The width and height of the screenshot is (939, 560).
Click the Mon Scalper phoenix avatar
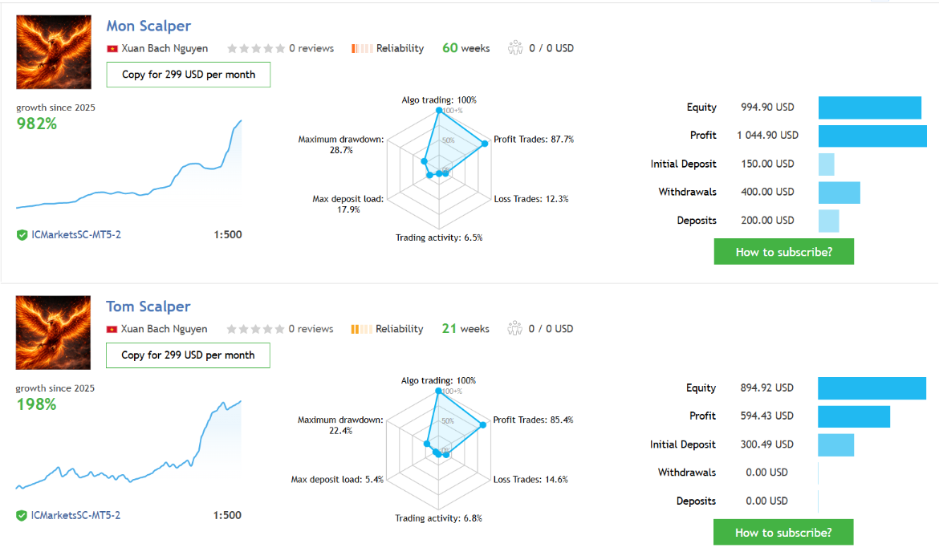(53, 52)
